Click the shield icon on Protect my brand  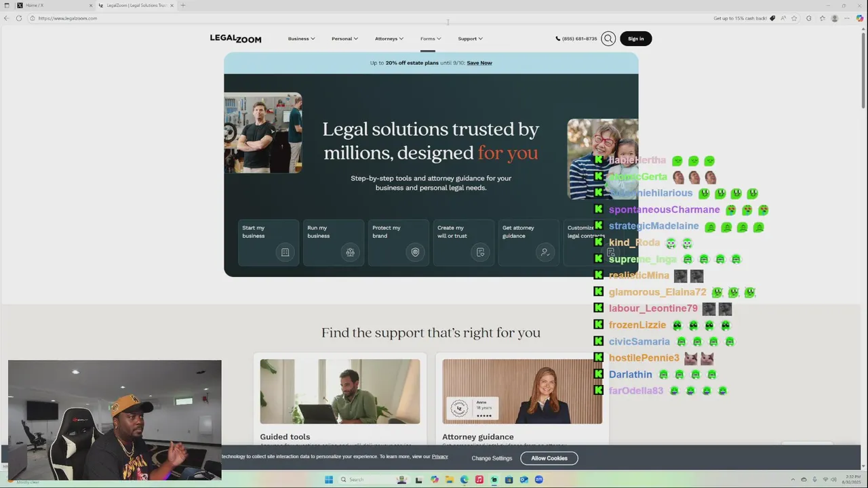pos(415,252)
